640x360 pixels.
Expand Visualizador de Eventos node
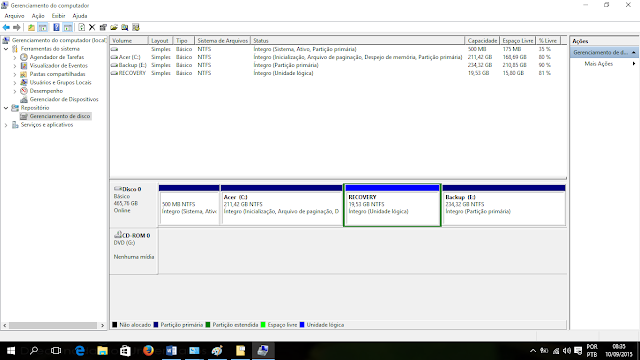coord(15,66)
